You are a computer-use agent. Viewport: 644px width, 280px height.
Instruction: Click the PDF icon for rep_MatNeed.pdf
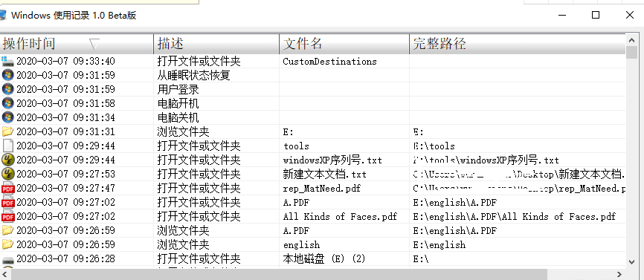(x=7, y=188)
